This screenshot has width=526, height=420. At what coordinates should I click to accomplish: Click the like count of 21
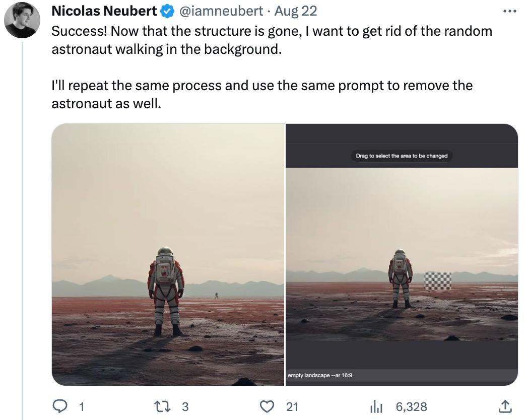pos(292,406)
